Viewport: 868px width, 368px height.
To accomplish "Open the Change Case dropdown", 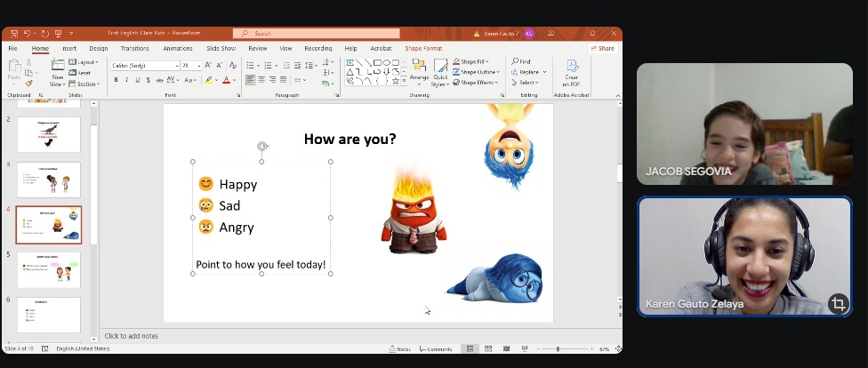I will (x=190, y=80).
